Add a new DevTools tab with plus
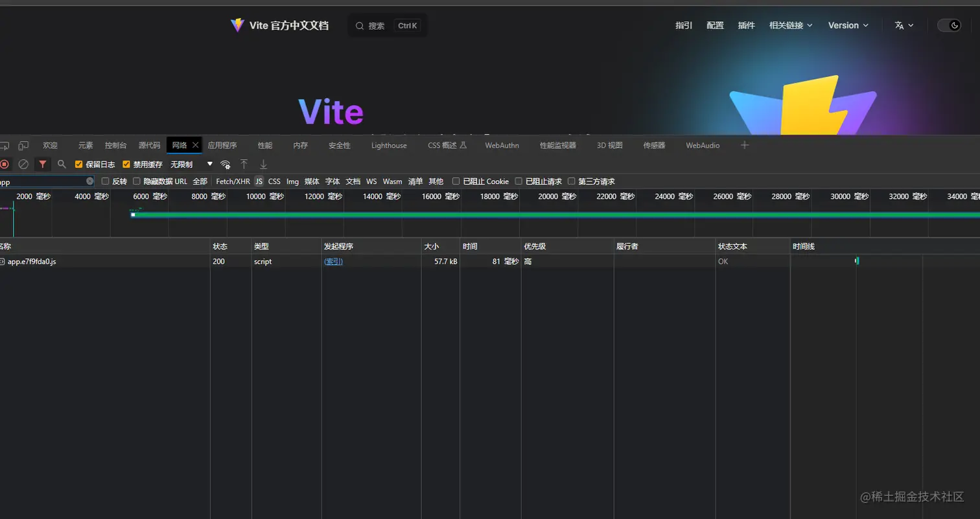The image size is (980, 519). point(745,145)
